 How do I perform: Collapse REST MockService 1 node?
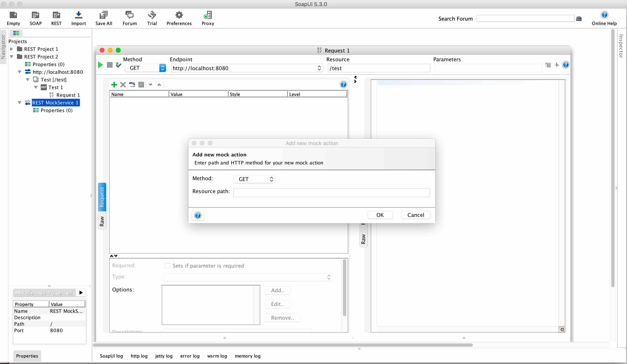(20, 103)
